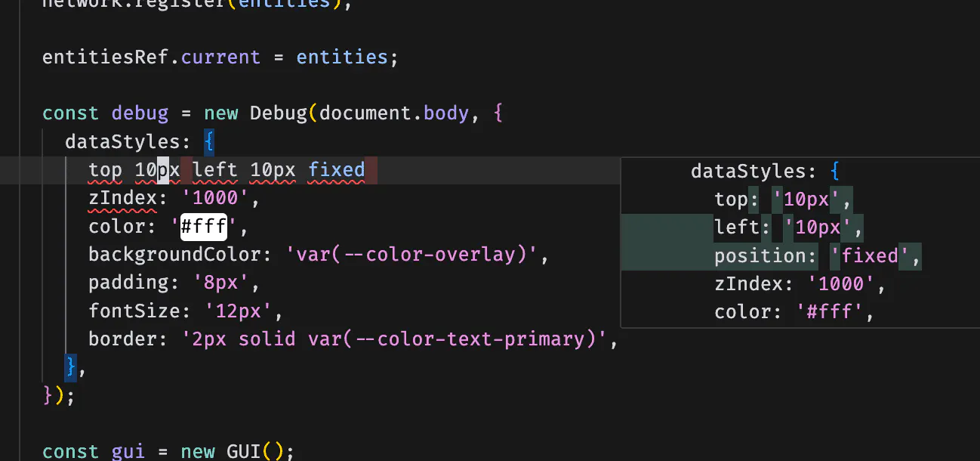The height and width of the screenshot is (461, 980).
Task: Select the var(--color-overlay) value
Action: [x=411, y=254]
